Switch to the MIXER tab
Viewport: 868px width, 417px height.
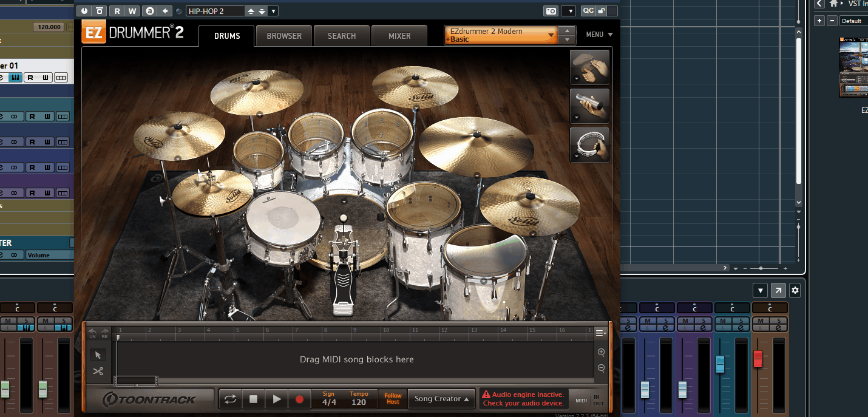point(399,36)
